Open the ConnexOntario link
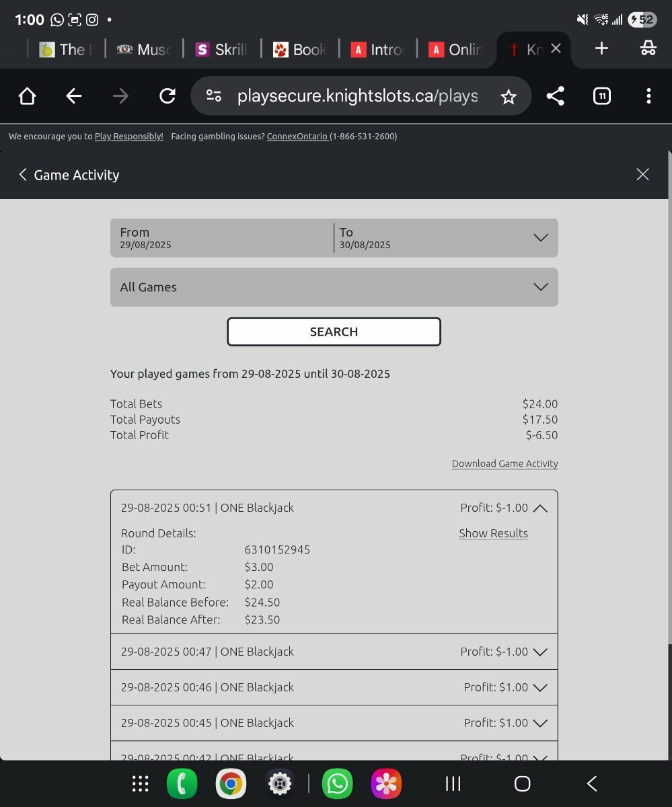 coord(297,137)
